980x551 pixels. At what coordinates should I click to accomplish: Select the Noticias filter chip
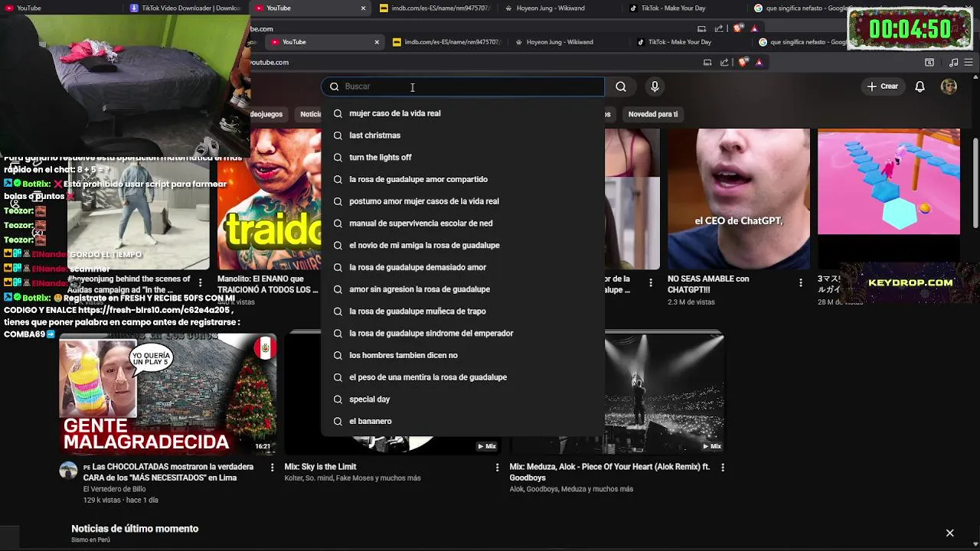click(x=309, y=114)
